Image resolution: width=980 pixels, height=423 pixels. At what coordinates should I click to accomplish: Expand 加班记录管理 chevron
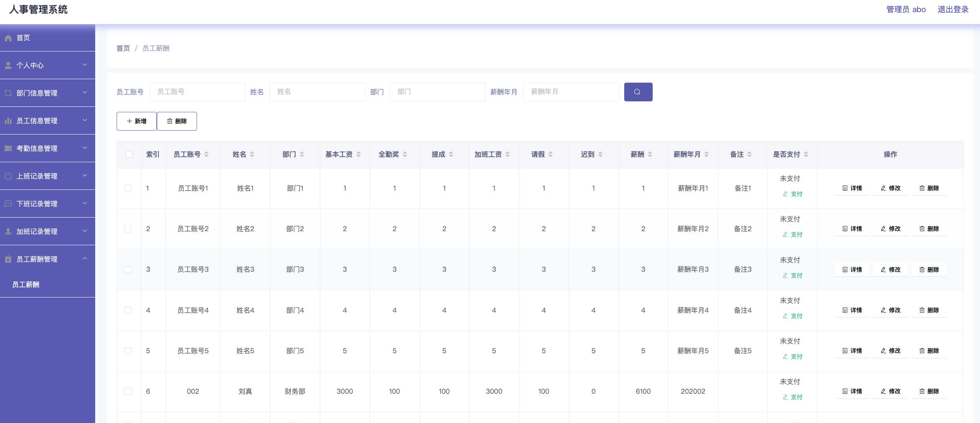[x=85, y=231]
